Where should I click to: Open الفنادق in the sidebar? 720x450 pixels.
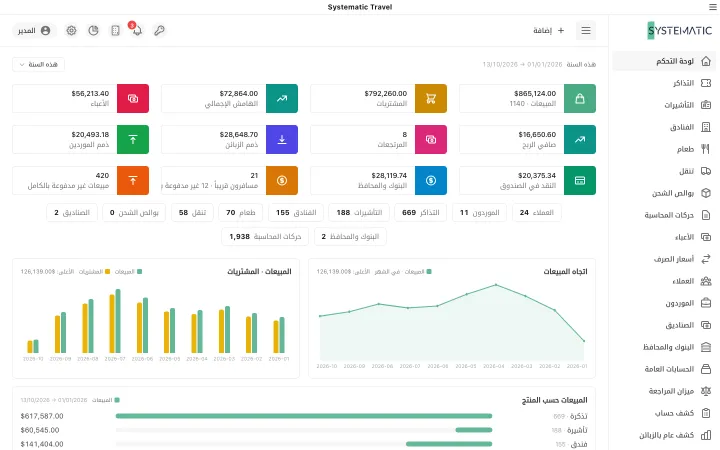click(664, 127)
